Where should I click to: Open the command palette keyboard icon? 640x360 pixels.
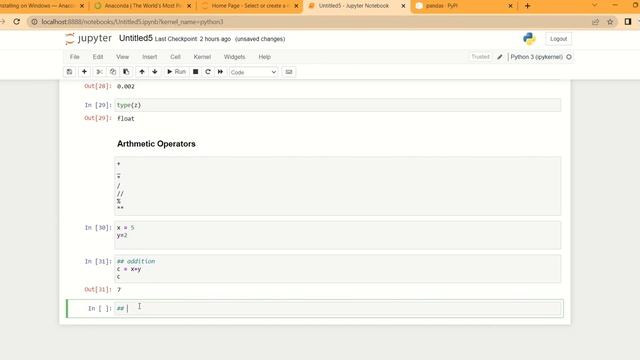point(289,72)
